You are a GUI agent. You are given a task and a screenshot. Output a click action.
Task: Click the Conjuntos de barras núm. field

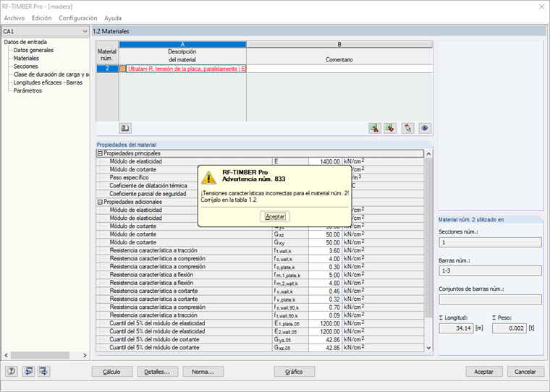(x=490, y=299)
